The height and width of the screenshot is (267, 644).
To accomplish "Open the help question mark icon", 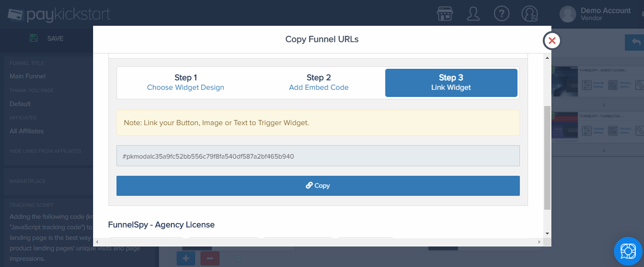I will (x=502, y=14).
